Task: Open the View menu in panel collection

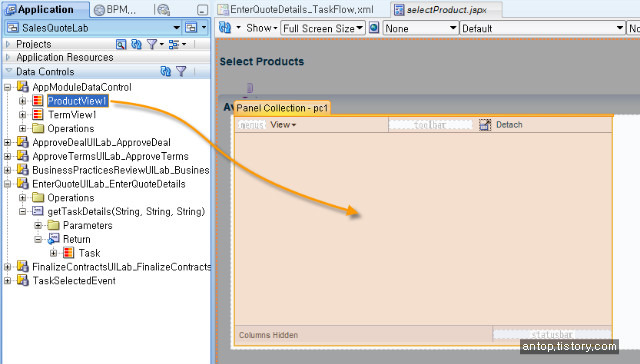Action: (x=283, y=125)
